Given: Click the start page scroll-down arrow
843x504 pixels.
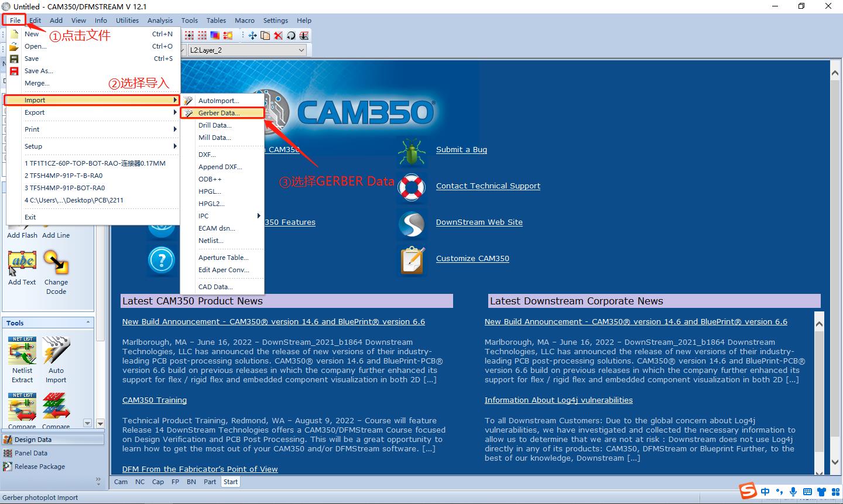Looking at the screenshot, I should (x=835, y=462).
